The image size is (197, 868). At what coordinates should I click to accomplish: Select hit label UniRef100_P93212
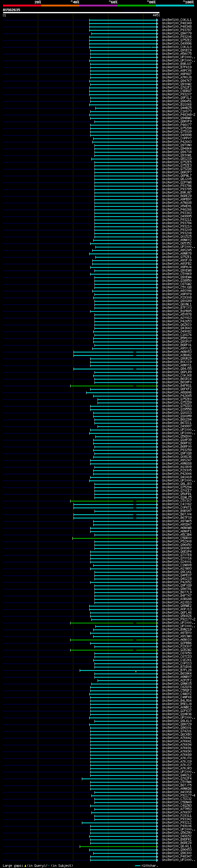pos(176,823)
